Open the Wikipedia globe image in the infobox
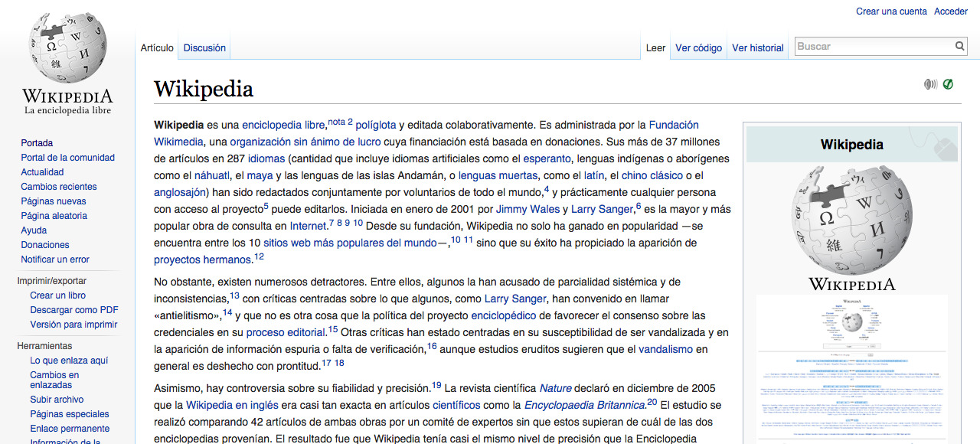Image resolution: width=980 pixels, height=444 pixels. pos(851,222)
